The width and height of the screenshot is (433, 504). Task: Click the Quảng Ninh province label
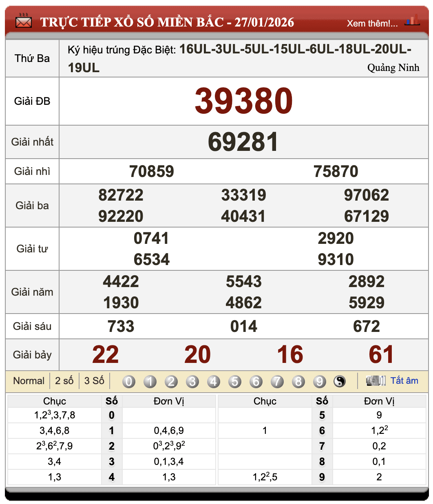[x=393, y=68]
